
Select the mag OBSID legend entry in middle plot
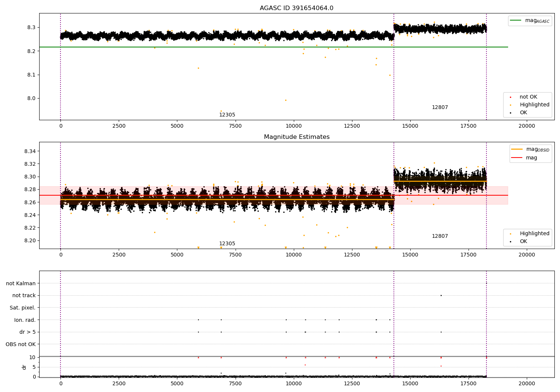point(531,149)
